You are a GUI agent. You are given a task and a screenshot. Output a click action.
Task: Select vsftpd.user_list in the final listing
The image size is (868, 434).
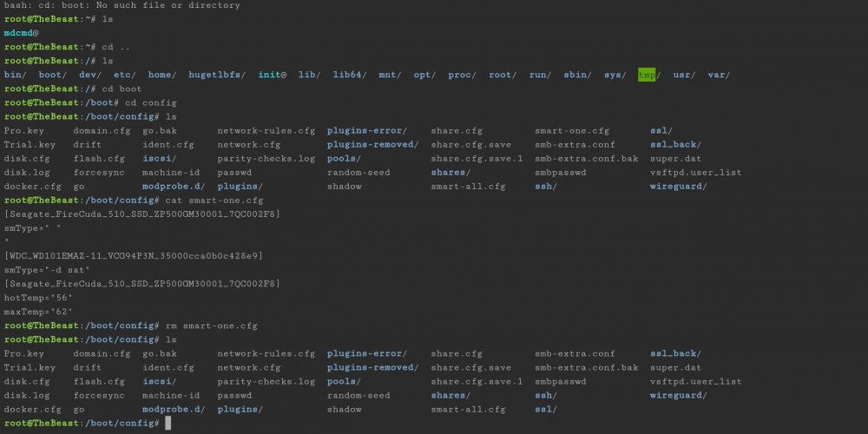tap(696, 381)
